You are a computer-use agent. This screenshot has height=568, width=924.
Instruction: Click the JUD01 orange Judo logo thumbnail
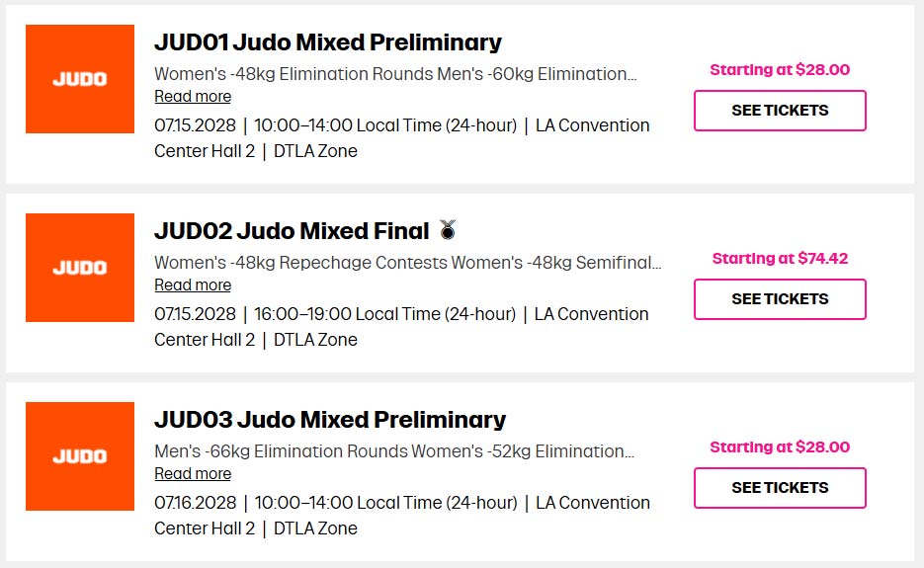[80, 79]
